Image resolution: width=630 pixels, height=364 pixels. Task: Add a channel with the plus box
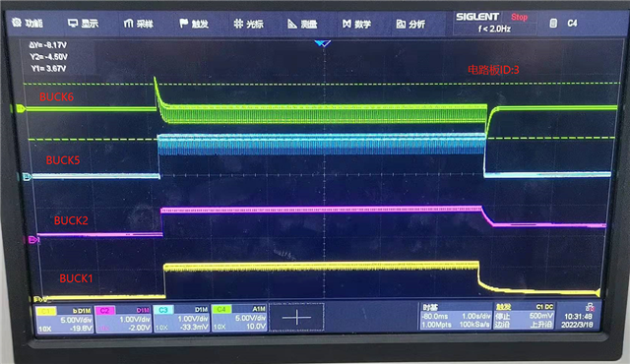click(x=296, y=317)
